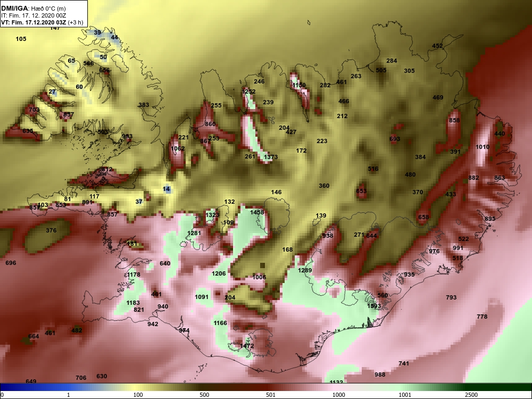The height and width of the screenshot is (399, 532).
Task: Click the 501 label on color scale
Action: (270, 395)
